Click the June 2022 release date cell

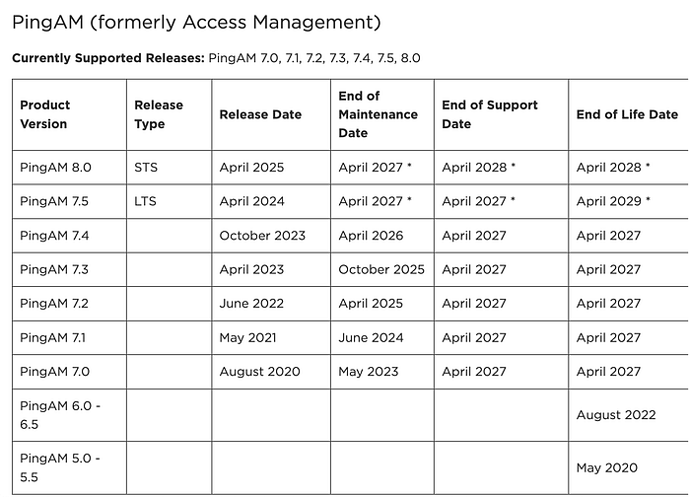point(252,303)
